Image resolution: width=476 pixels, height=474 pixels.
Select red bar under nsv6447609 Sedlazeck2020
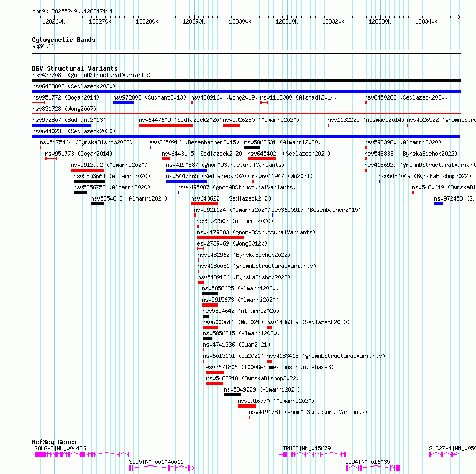(x=166, y=125)
